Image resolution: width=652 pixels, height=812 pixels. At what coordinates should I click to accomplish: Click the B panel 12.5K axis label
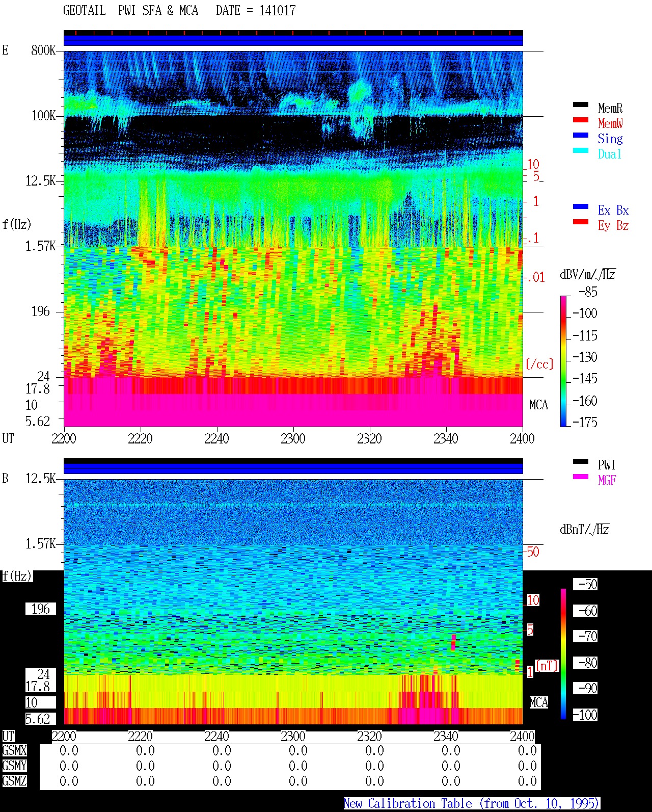[41, 478]
